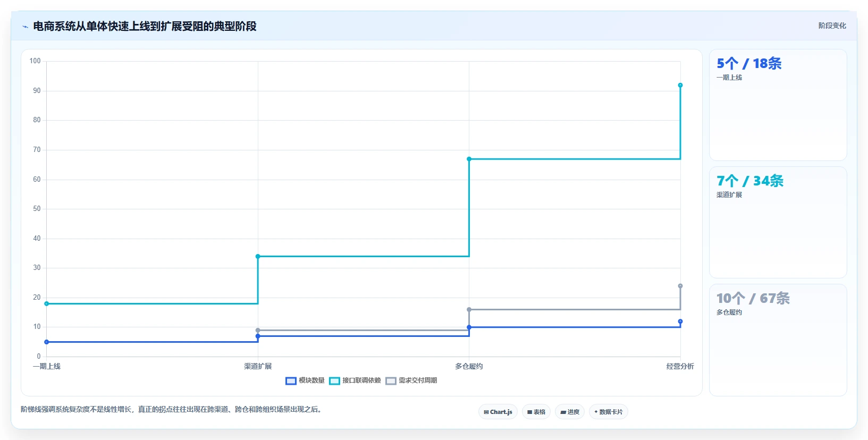The height and width of the screenshot is (440, 868).
Task: Click the 需求交付周期 point at 渠道扩展 (9)
Action: tap(258, 330)
